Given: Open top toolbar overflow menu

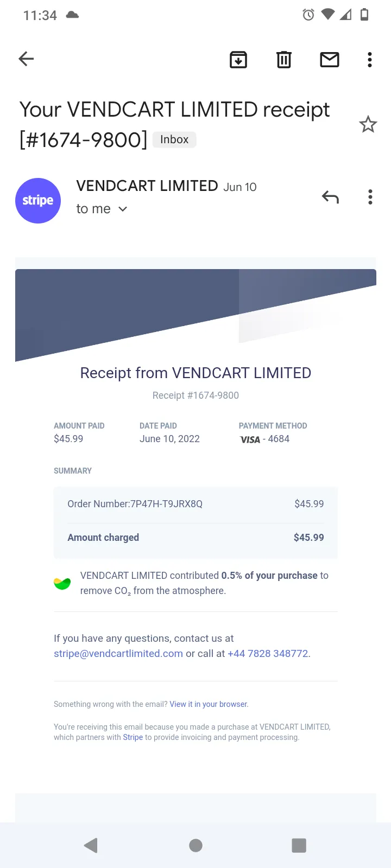Looking at the screenshot, I should tap(370, 59).
